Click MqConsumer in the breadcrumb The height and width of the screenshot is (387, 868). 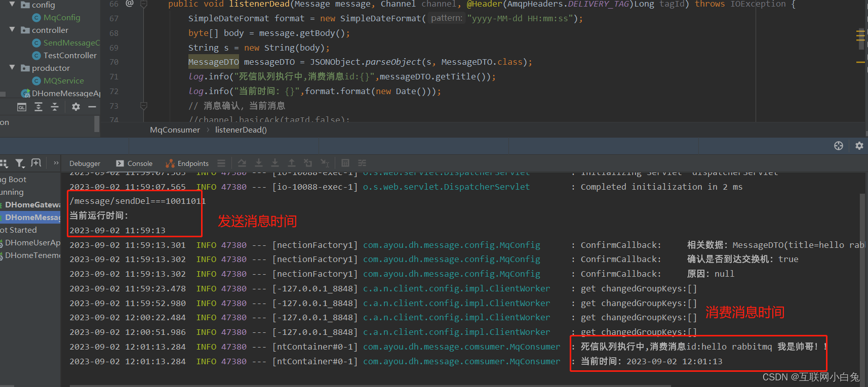click(x=175, y=130)
